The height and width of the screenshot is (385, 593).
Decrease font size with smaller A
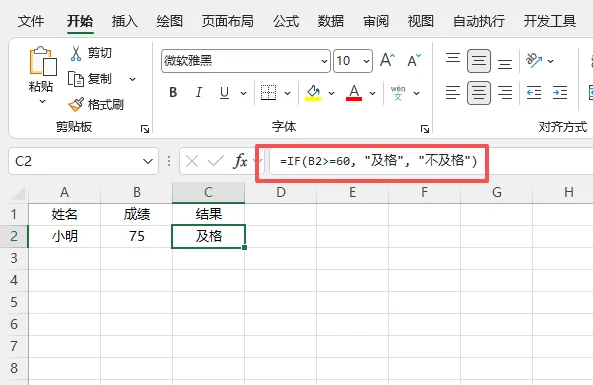click(414, 61)
